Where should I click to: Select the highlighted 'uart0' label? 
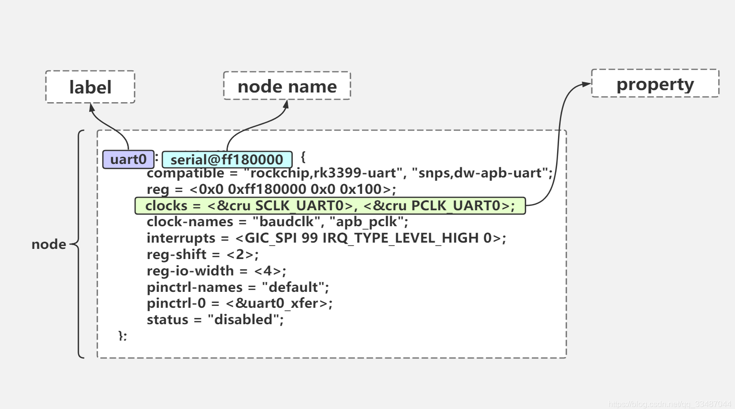pyautogui.click(x=128, y=159)
